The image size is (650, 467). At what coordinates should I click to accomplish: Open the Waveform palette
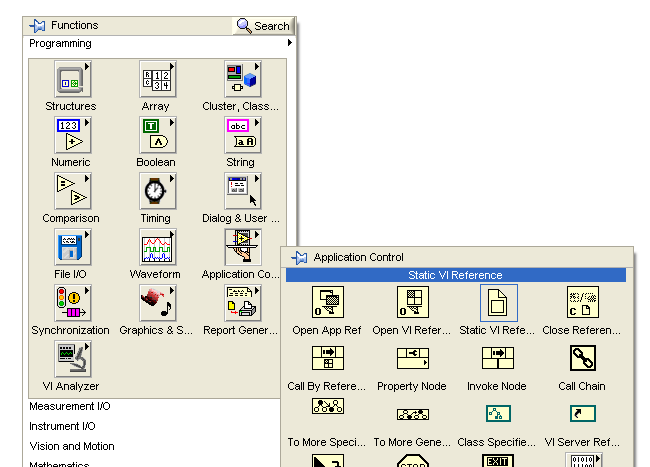(x=158, y=247)
